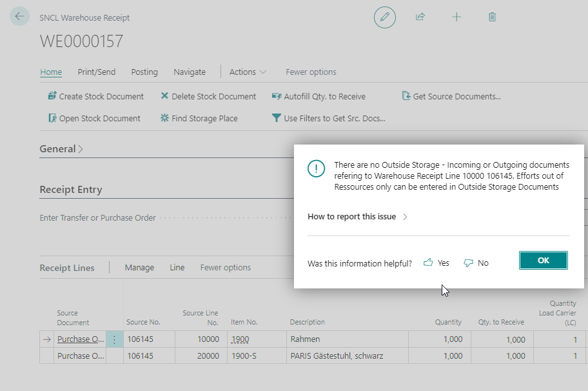Click Create Stock Document action

[x=96, y=96]
